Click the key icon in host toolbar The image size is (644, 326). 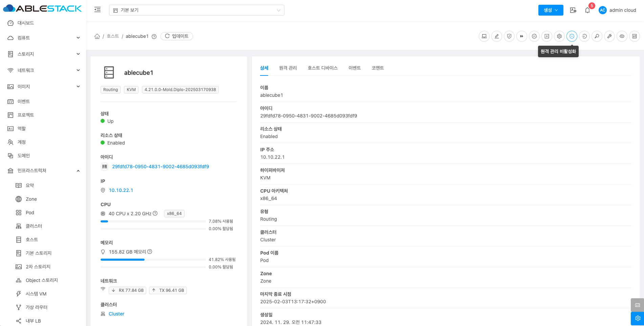tap(597, 36)
